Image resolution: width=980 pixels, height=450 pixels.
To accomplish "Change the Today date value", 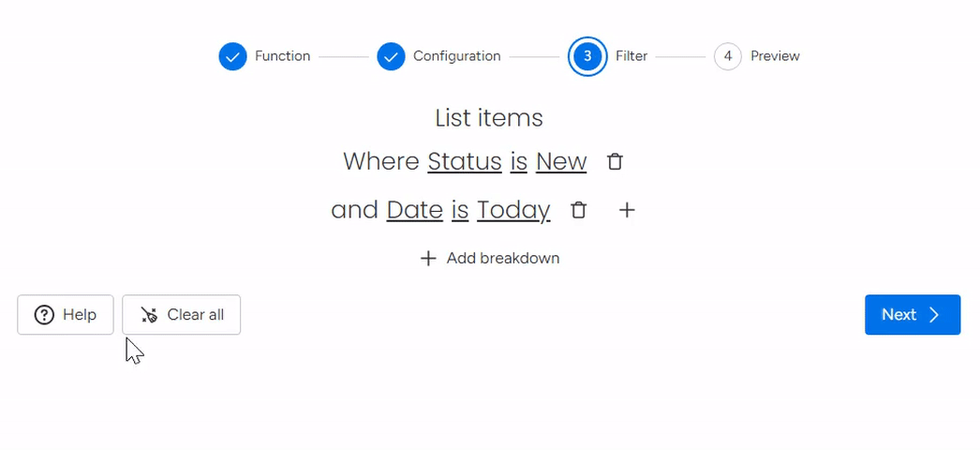I will click(x=513, y=211).
